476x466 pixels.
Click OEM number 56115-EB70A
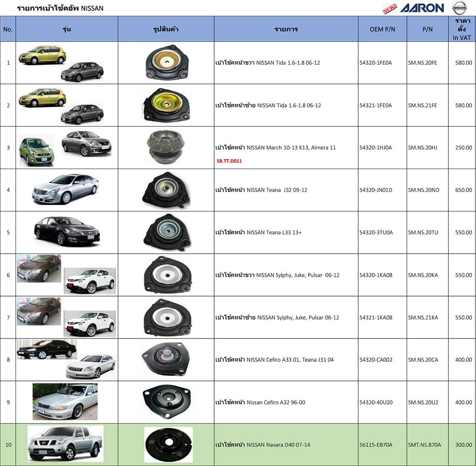click(376, 445)
